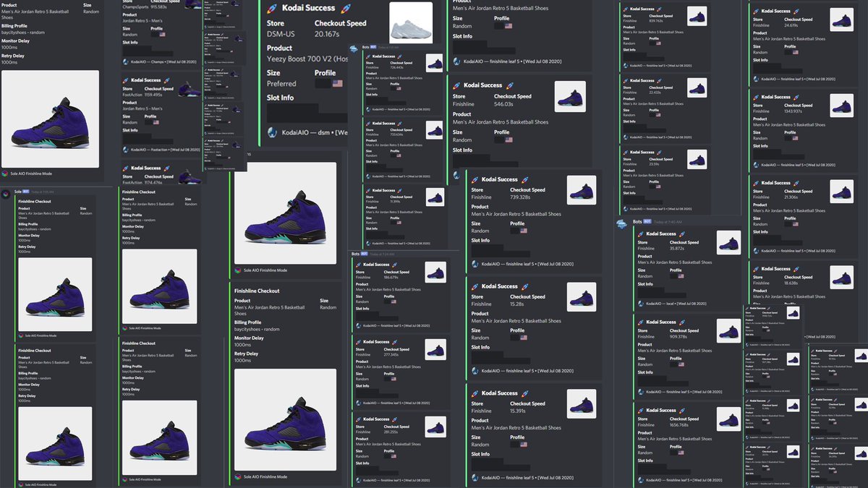Open the shoe thumbnail in the 277.345s card
This screenshot has height=488, width=868.
pos(435,349)
